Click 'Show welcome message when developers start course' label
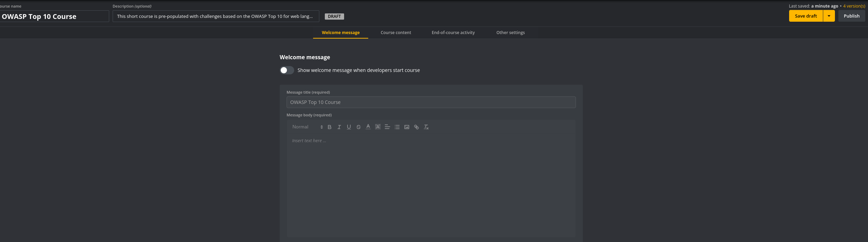 [x=359, y=70]
